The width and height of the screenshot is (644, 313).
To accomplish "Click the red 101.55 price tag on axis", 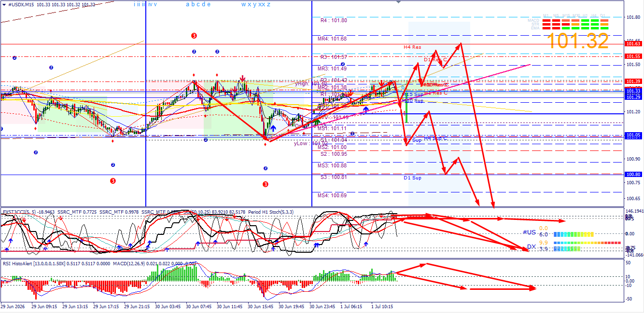I will 633,56.
